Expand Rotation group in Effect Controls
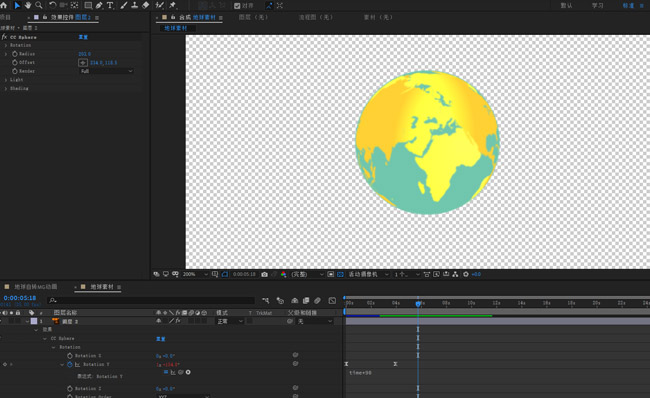Image resolution: width=650 pixels, height=398 pixels. [x=6, y=45]
